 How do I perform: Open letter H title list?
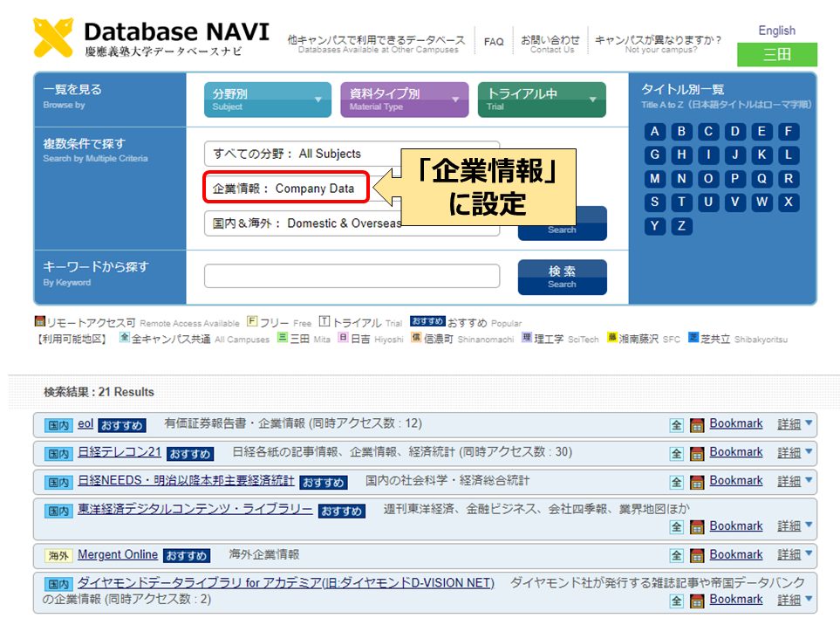tap(681, 155)
